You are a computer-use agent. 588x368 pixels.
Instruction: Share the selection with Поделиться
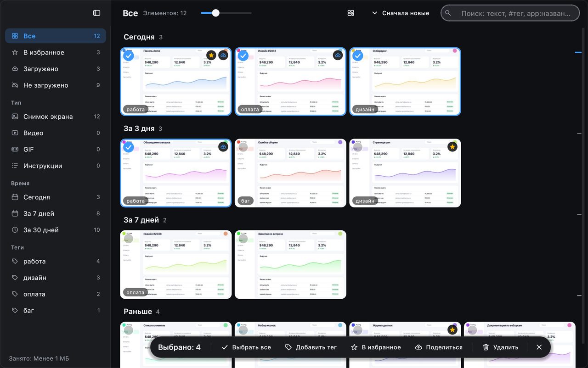439,347
